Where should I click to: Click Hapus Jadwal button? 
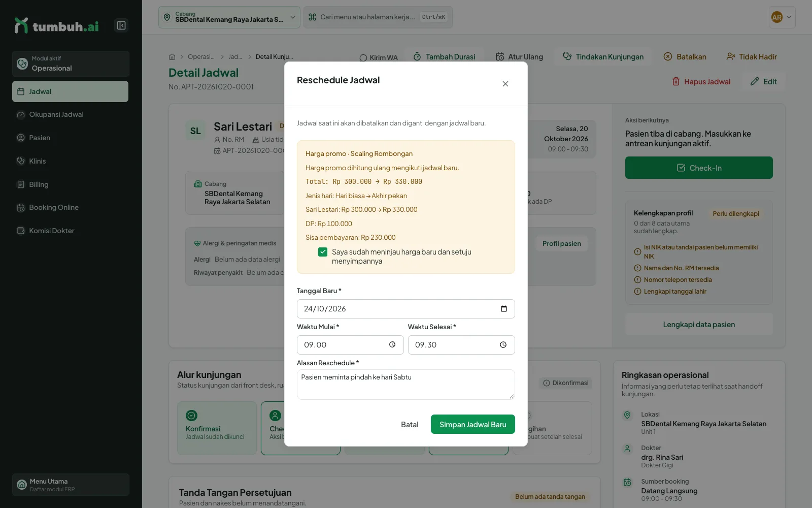point(701,82)
